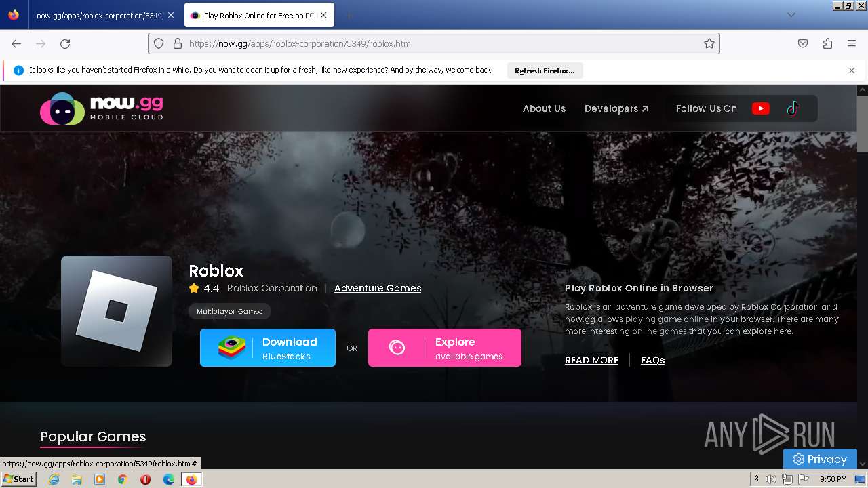Open the Developers link
The width and height of the screenshot is (868, 488).
pyautogui.click(x=616, y=108)
